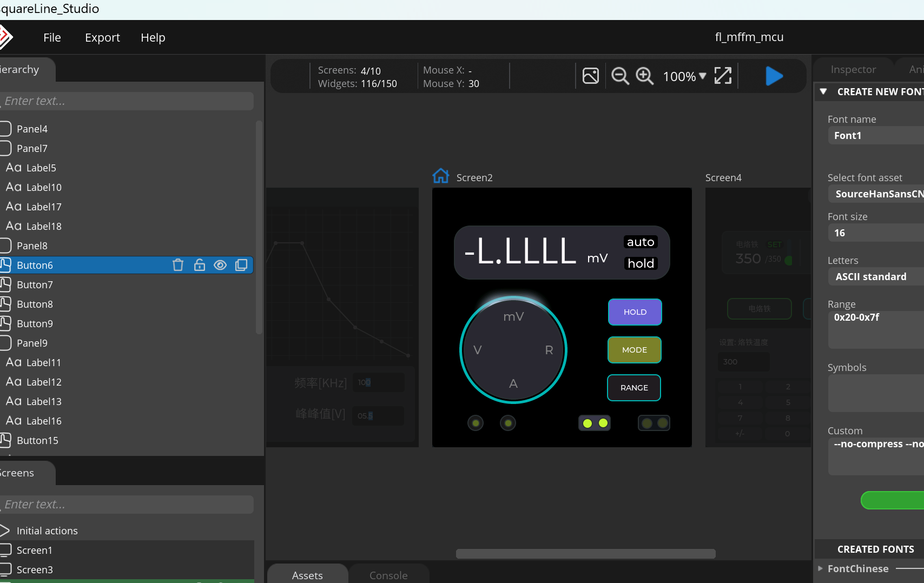The width and height of the screenshot is (924, 583).
Task: Click the HOLD button on Screen2
Action: coord(635,312)
